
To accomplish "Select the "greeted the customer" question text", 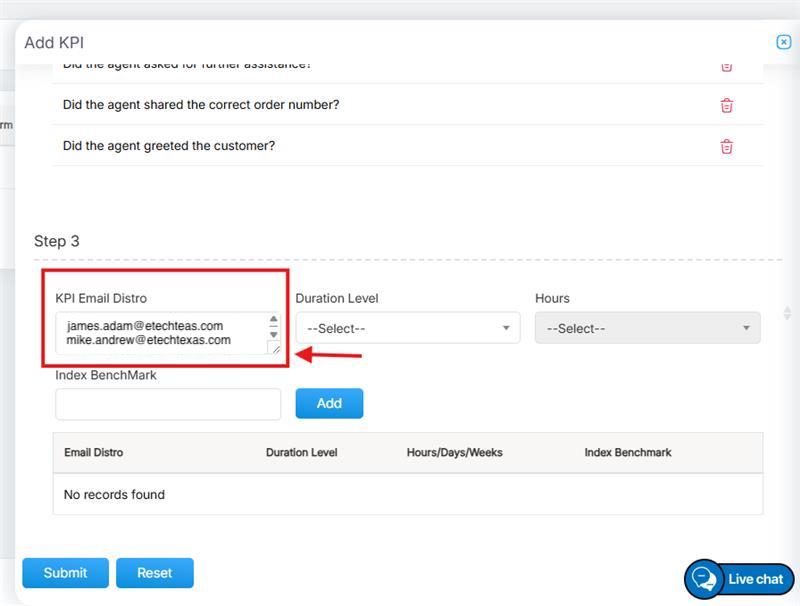I will [168, 146].
